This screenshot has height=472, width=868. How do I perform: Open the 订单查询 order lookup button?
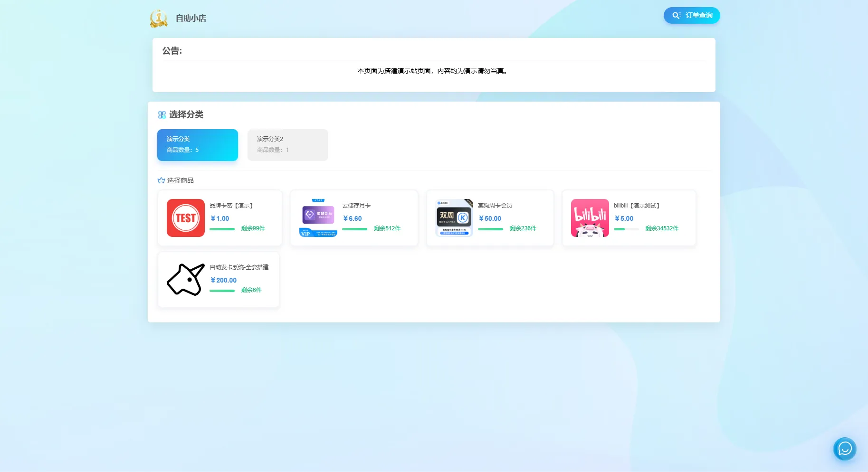(692, 16)
